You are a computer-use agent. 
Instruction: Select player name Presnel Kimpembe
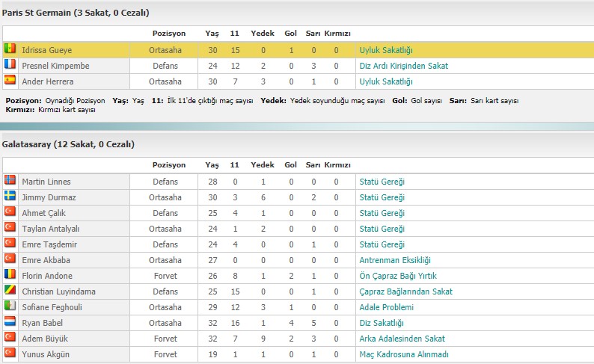tap(55, 66)
